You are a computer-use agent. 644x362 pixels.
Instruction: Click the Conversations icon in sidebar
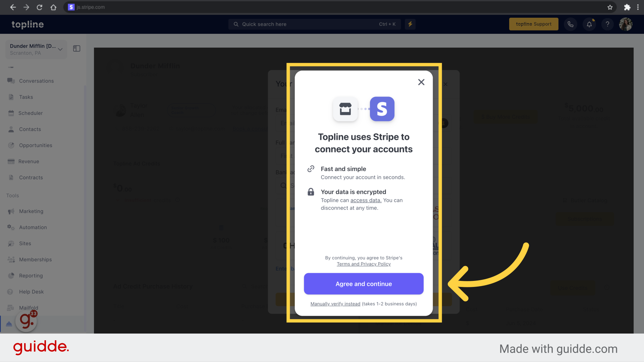click(11, 81)
